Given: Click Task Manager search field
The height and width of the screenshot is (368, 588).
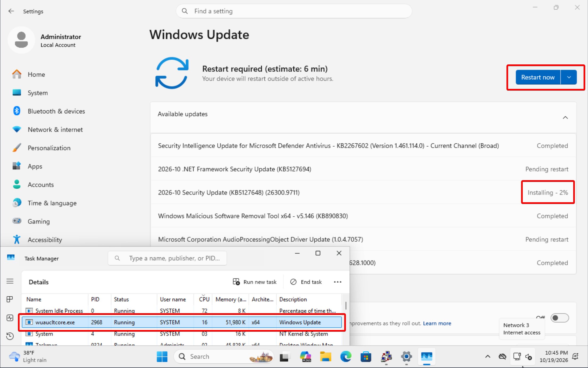Looking at the screenshot, I should pyautogui.click(x=167, y=258).
